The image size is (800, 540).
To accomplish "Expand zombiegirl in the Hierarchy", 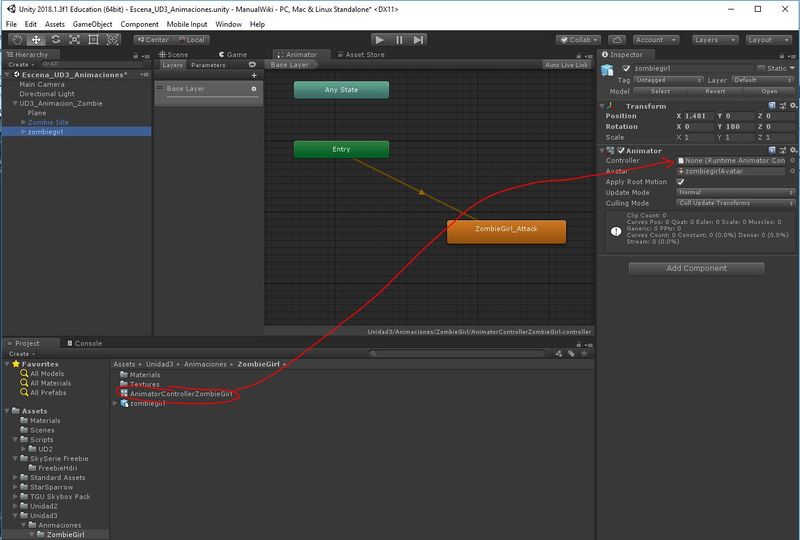I will (x=23, y=132).
